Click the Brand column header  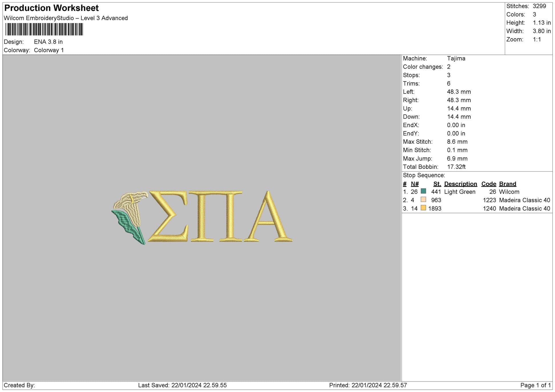(507, 184)
